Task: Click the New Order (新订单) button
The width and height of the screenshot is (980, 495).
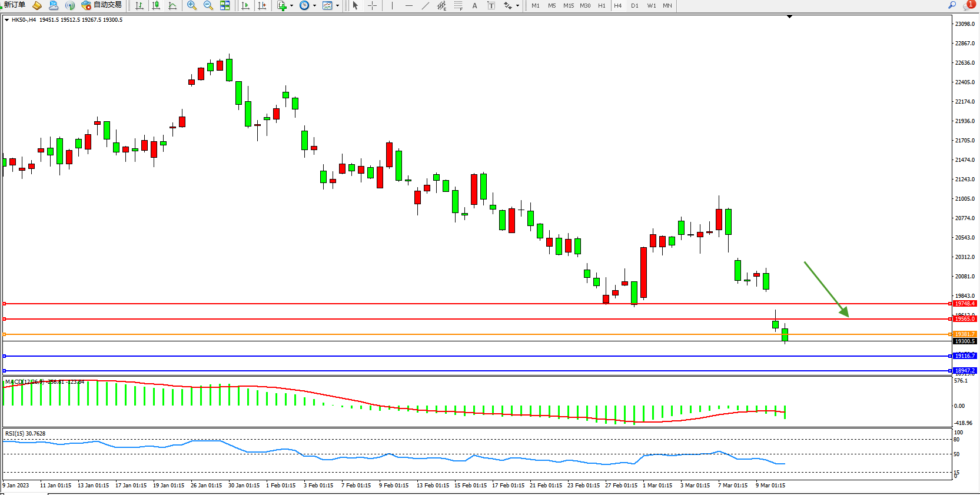Action: pyautogui.click(x=14, y=5)
